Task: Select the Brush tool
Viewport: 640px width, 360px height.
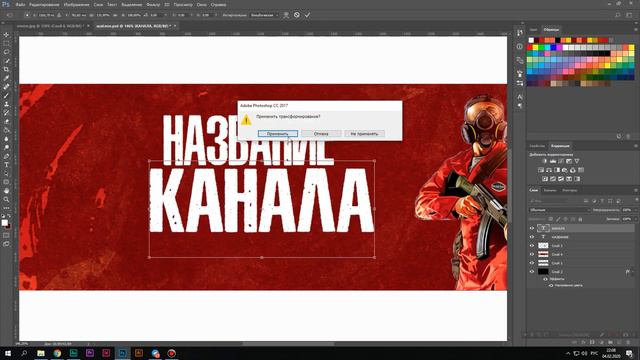Action: pos(6,96)
